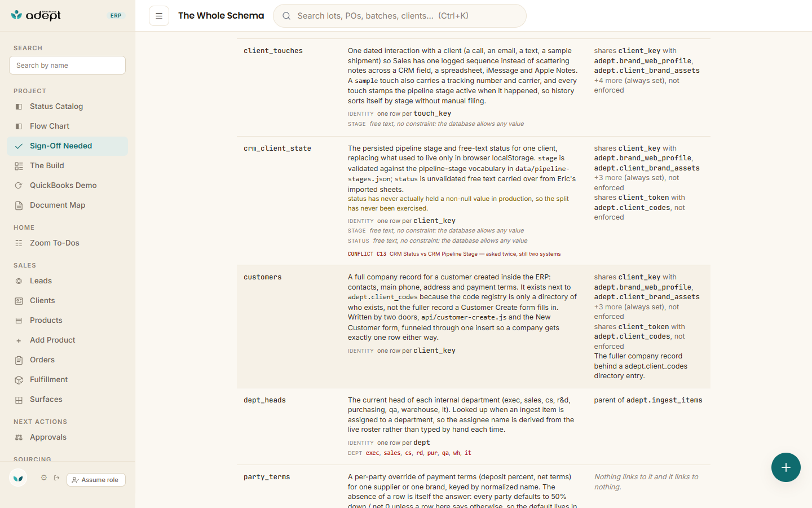Image resolution: width=812 pixels, height=508 pixels.
Task: Open the Orders page
Action: tap(68, 360)
